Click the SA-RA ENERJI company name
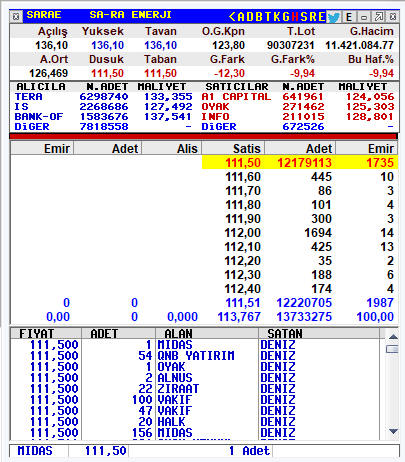The image size is (405, 462). [130, 15]
